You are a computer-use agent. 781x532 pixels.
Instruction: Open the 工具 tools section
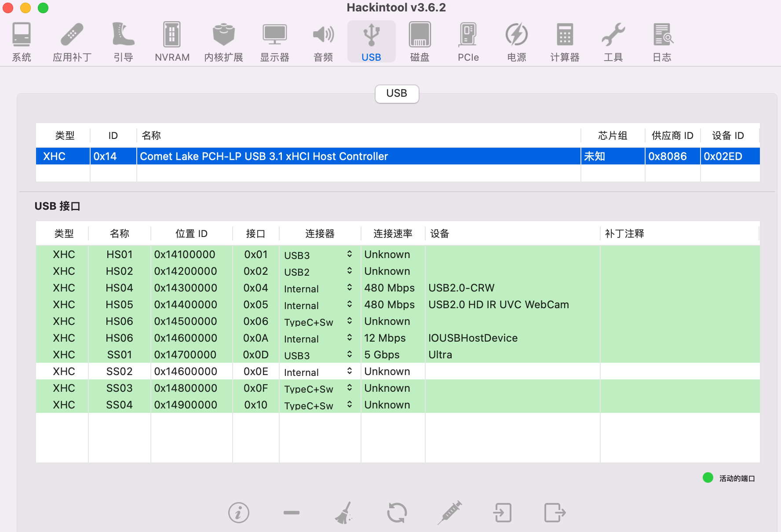click(x=613, y=42)
